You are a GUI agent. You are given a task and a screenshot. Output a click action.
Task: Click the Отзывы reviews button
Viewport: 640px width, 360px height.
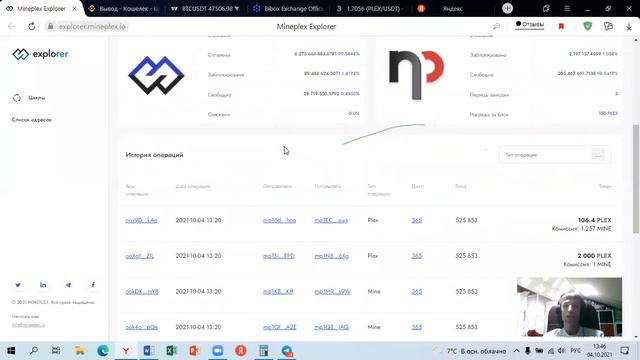[x=529, y=25]
